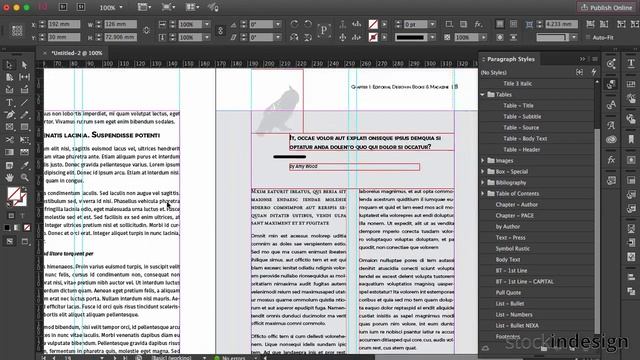Select the Line tool
Viewport: 640px width, 360px height.
[24, 102]
